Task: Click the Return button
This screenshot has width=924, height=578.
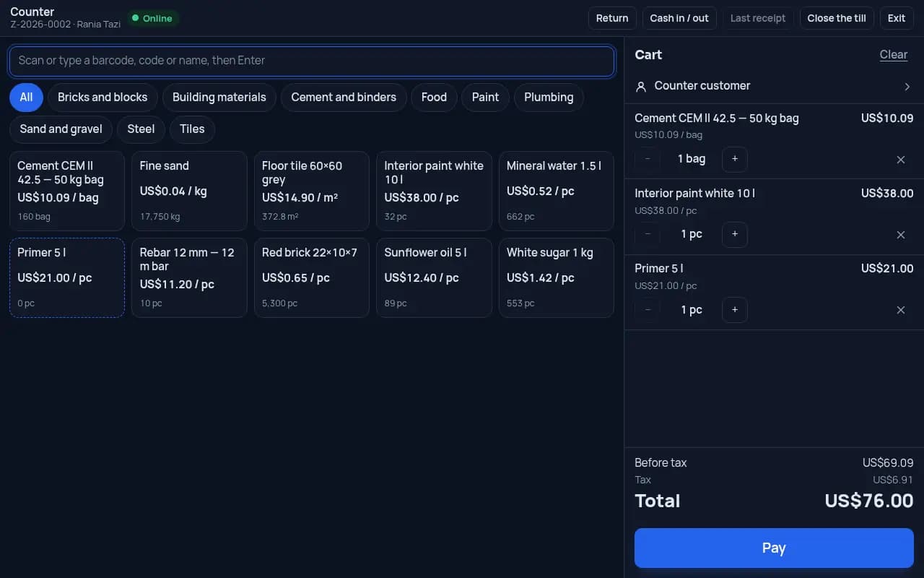Action: pyautogui.click(x=612, y=18)
